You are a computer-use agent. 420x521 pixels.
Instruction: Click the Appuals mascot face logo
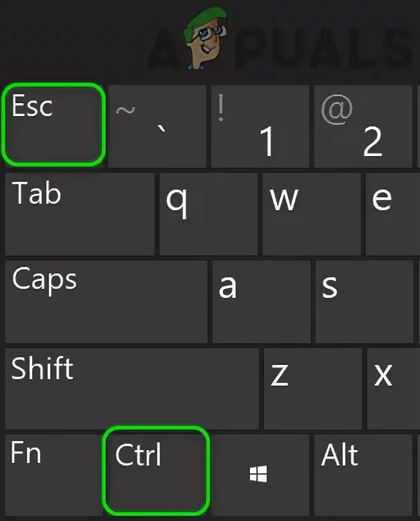tap(206, 38)
